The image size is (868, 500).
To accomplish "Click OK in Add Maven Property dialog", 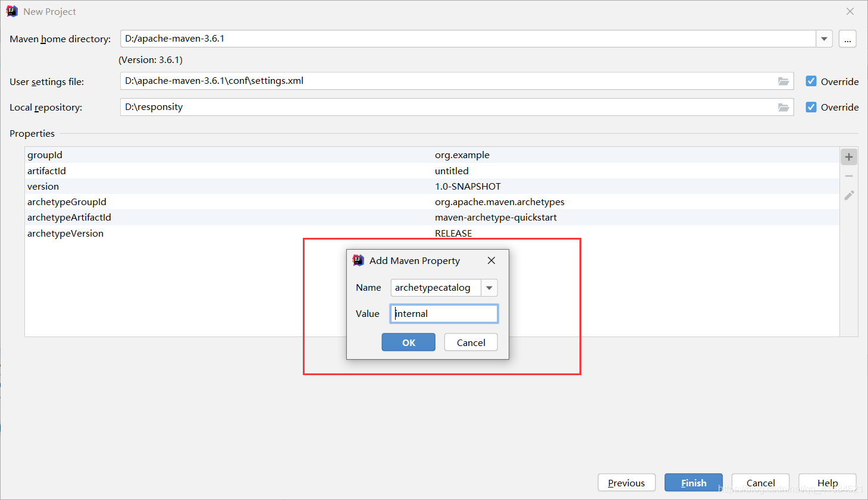I will [408, 342].
